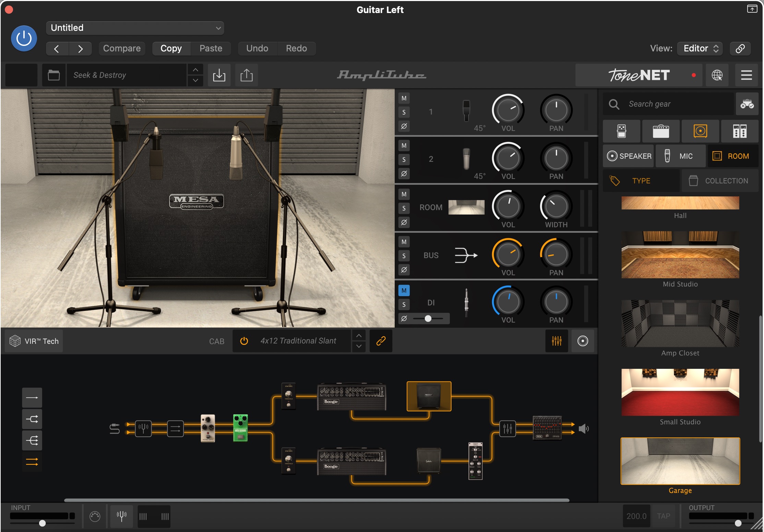Toggle the plugin power bypass button

(24, 38)
